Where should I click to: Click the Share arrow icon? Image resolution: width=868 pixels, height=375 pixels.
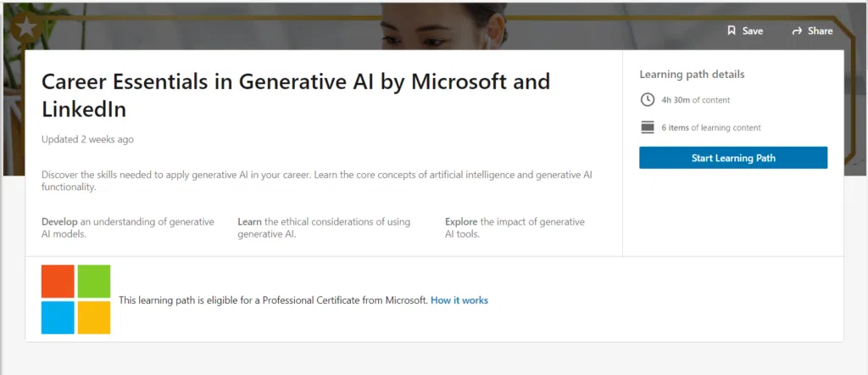pos(797,31)
